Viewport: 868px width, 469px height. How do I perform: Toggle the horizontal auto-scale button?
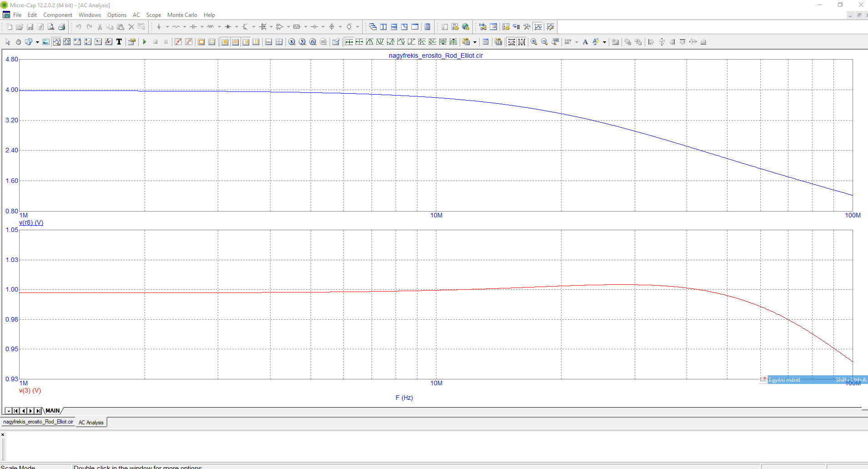coord(512,42)
